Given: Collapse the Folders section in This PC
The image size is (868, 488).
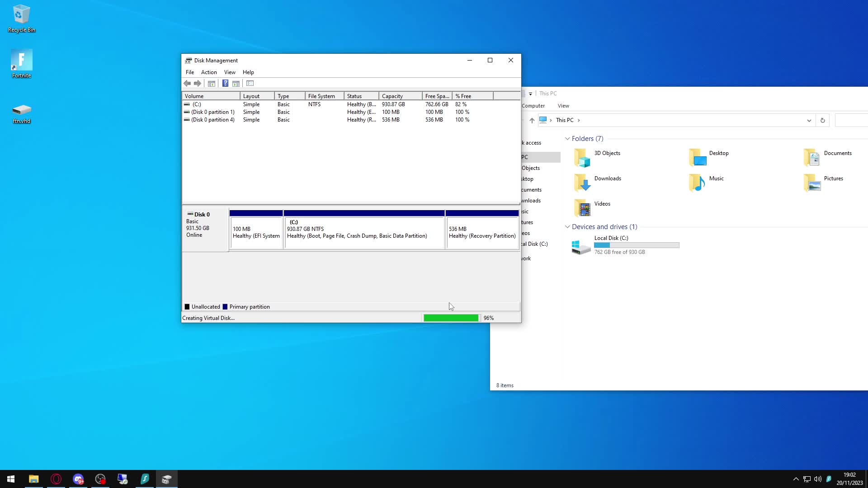Looking at the screenshot, I should [568, 139].
